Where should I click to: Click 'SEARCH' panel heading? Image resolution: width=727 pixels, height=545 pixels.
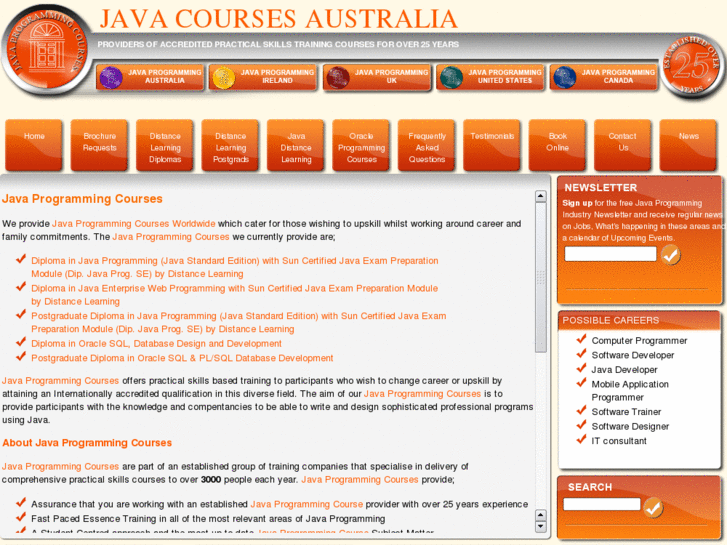pos(590,487)
